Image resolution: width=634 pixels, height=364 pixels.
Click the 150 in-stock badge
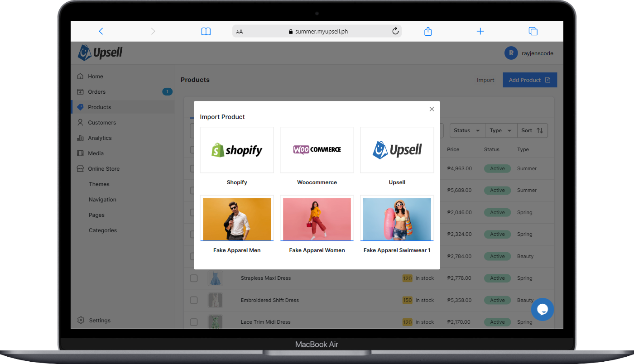(408, 300)
